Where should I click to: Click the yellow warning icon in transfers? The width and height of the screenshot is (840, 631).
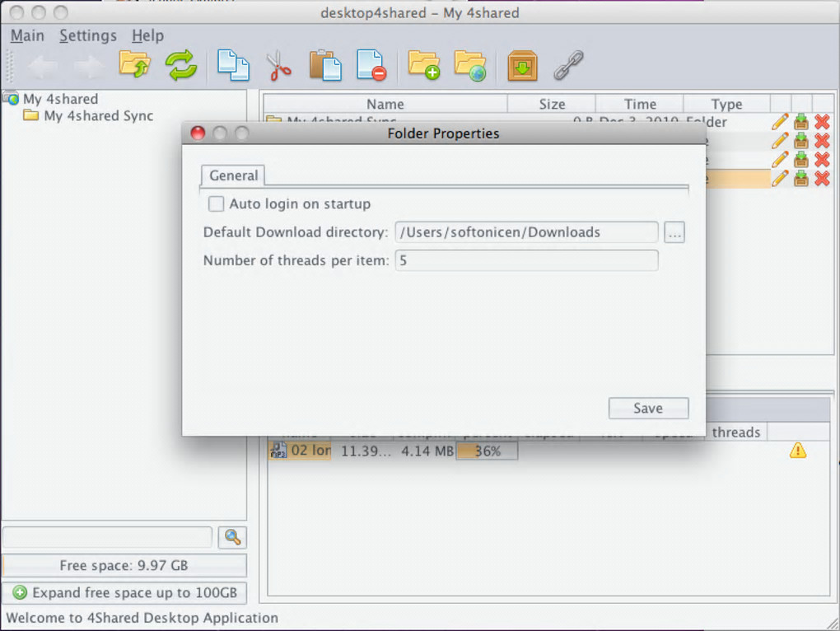[x=798, y=451]
